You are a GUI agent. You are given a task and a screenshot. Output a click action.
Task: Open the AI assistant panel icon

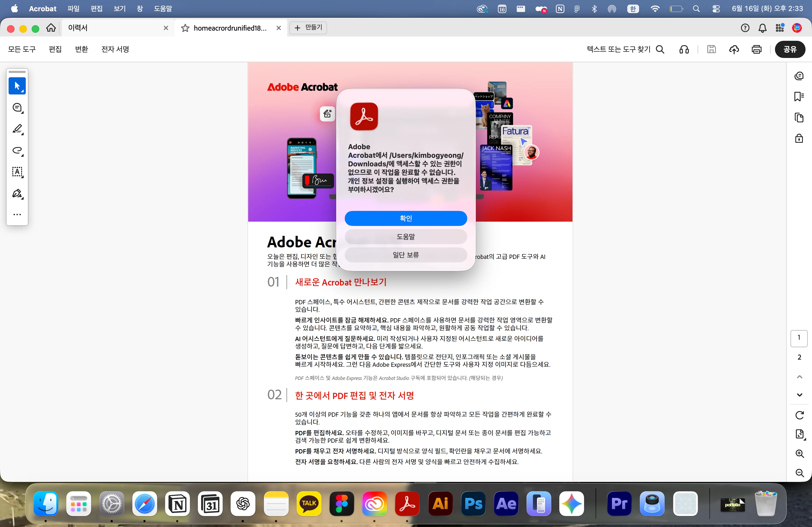click(799, 76)
